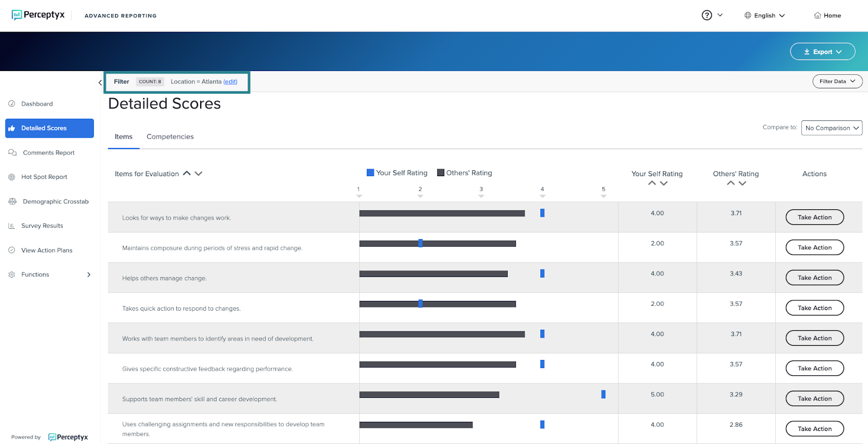868x444 pixels.
Task: Sort Your Self Rating column descending
Action: [x=663, y=183]
